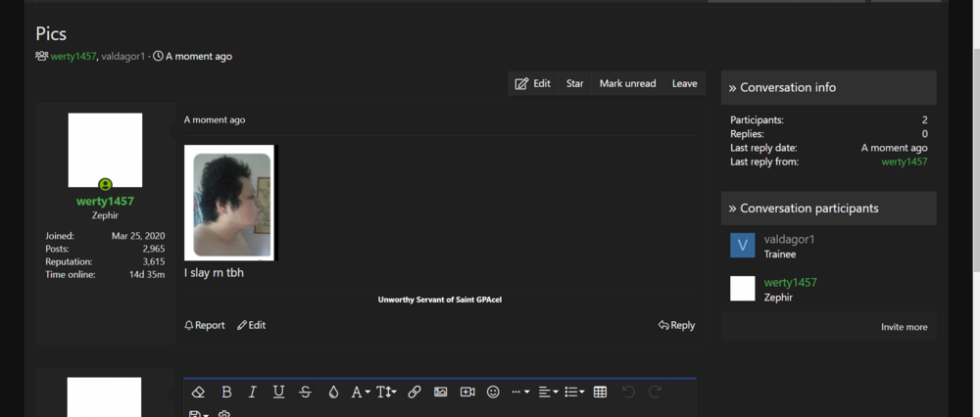Toggle italic text formatting
The image size is (980, 417).
252,392
